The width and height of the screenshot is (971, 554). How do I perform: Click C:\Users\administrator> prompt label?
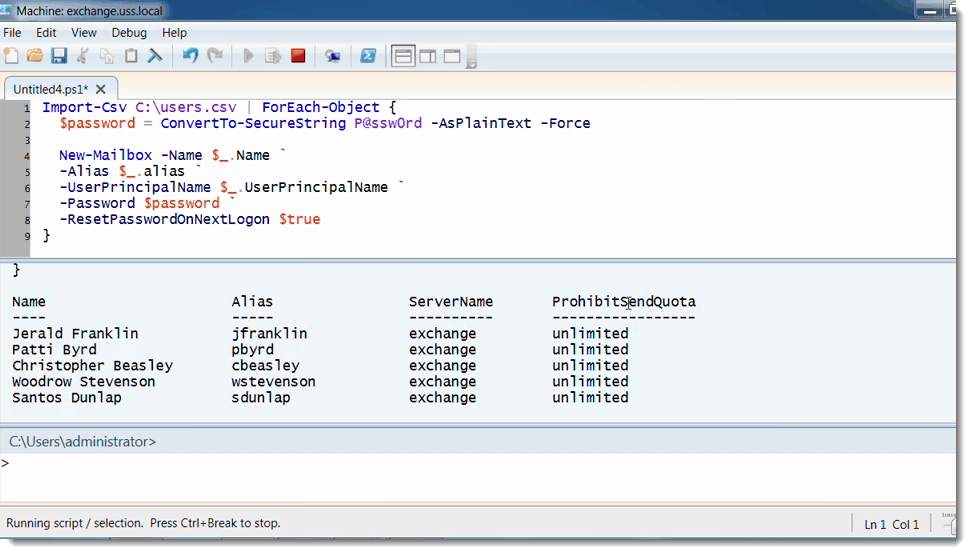coord(82,441)
